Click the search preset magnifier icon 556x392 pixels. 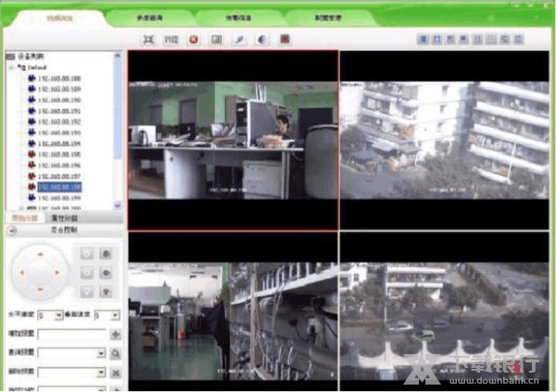tap(116, 354)
